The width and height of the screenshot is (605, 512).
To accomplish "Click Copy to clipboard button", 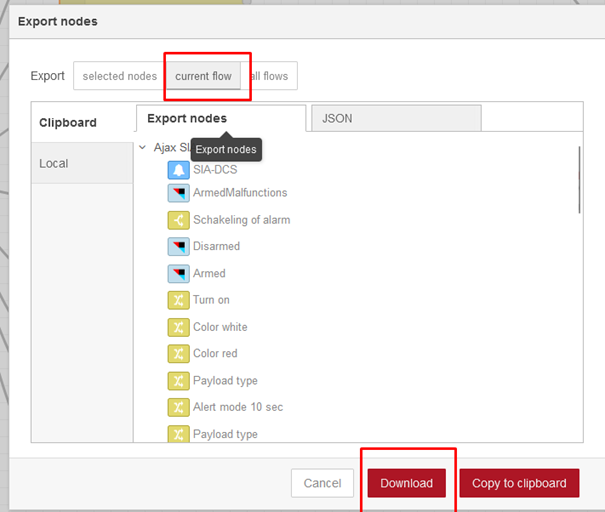I will coord(519,483).
